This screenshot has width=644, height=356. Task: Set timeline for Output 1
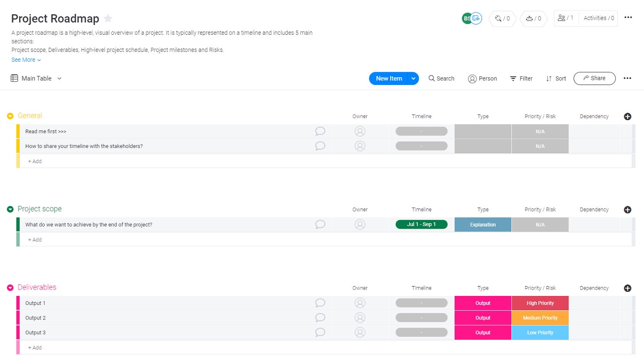[x=422, y=303]
